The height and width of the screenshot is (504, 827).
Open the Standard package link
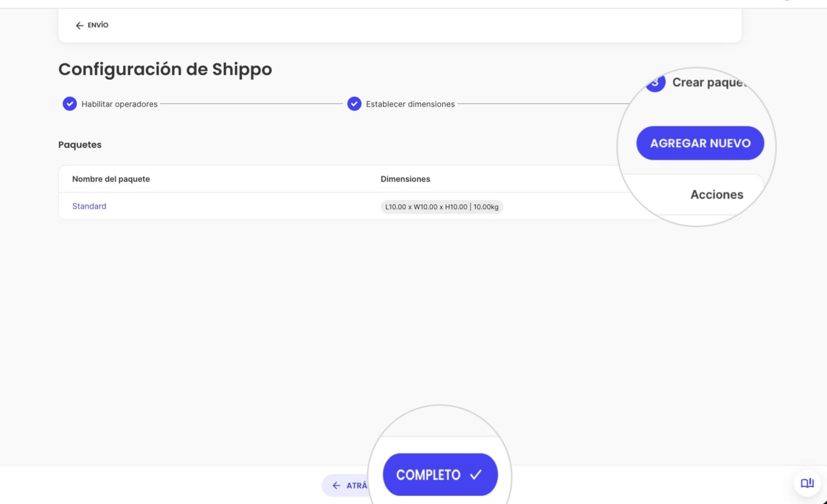tap(89, 206)
